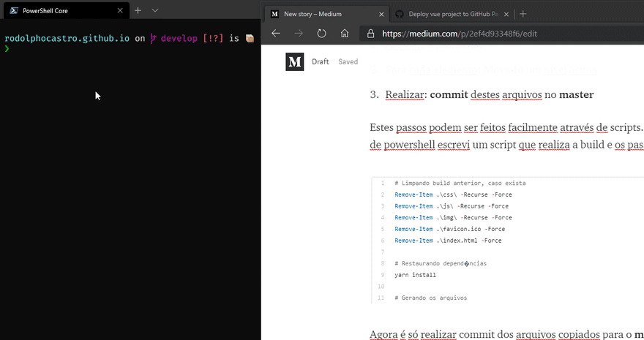This screenshot has height=340, width=644.
Task: Click the paragraph starting 'Agora é só realizar'
Action: (x=506, y=334)
